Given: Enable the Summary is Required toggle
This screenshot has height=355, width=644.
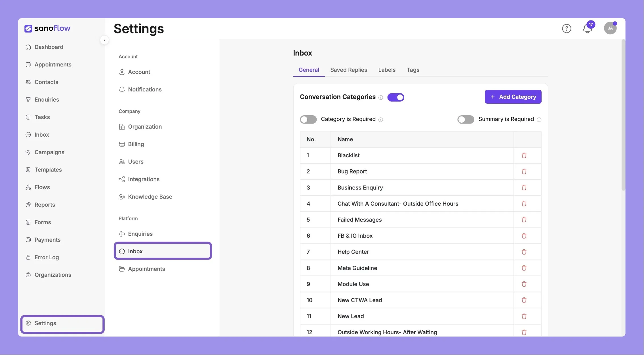Looking at the screenshot, I should coord(466,119).
